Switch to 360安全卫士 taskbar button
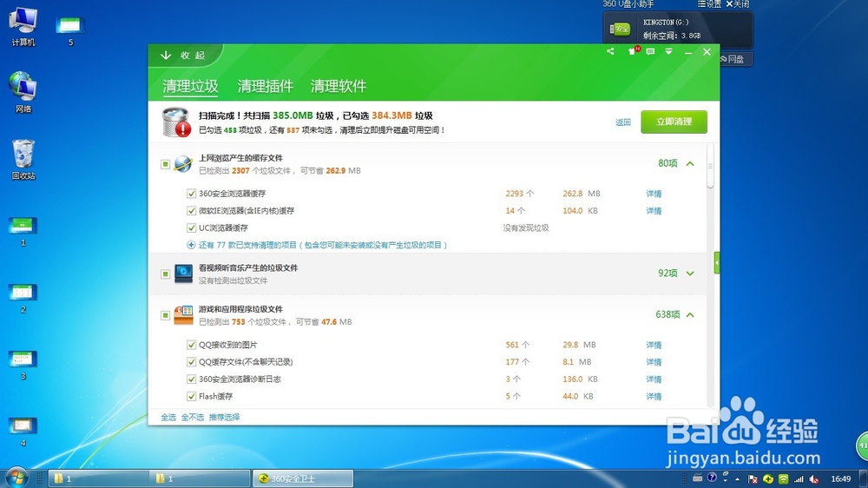Screen dimensions: 868x488 [x=303, y=478]
